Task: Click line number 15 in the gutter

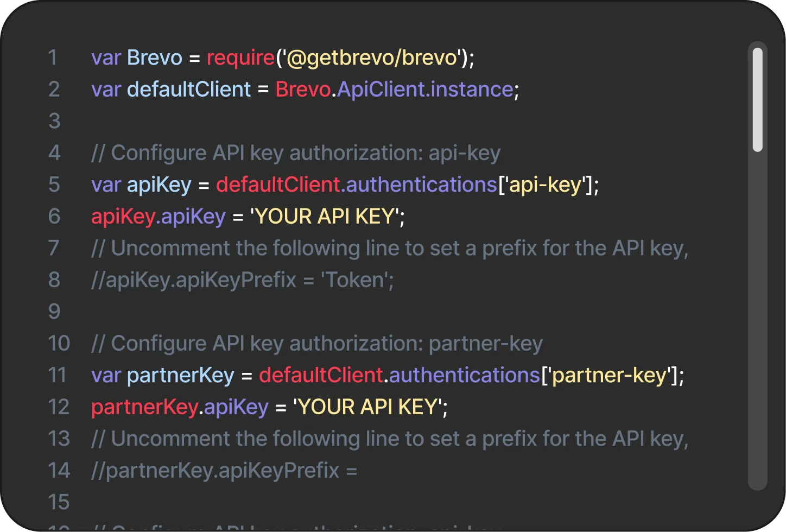Action: coord(59,502)
